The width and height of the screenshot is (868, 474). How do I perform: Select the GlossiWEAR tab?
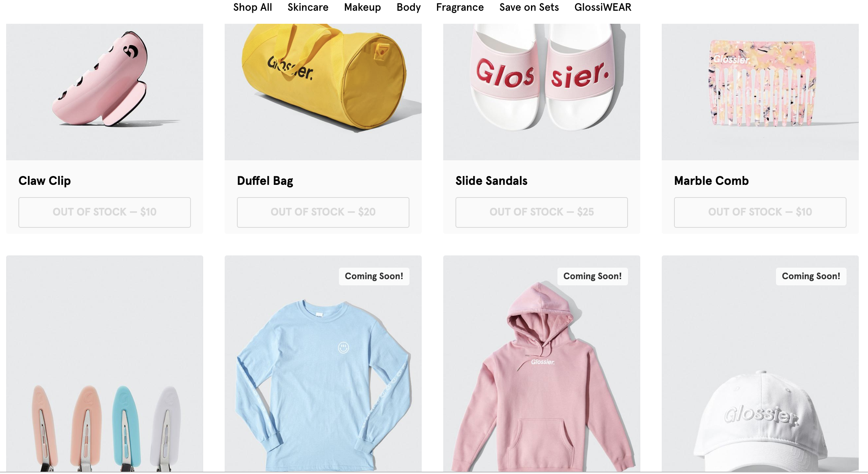click(603, 7)
